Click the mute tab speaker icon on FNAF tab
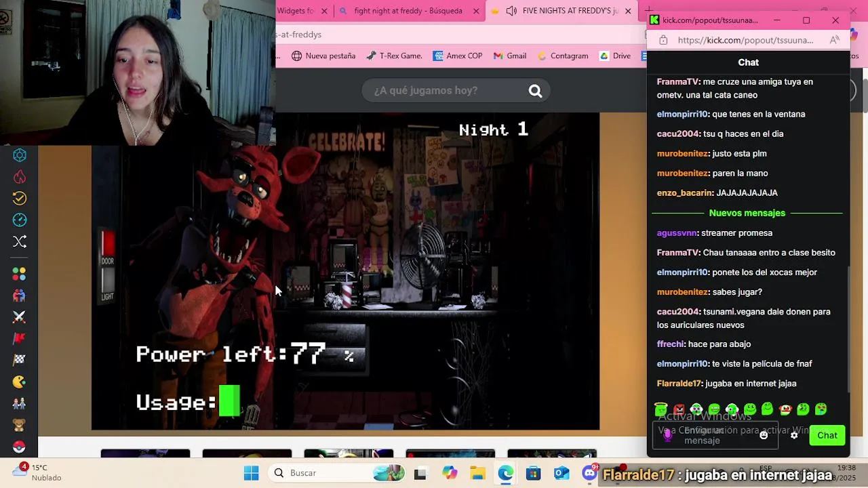The width and height of the screenshot is (868, 488). [x=511, y=11]
